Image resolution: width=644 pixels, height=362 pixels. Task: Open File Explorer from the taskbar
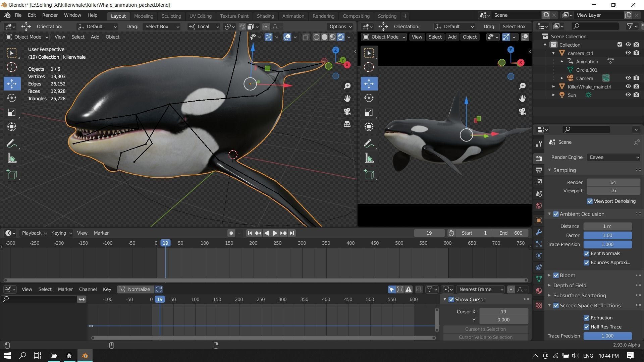point(54,356)
